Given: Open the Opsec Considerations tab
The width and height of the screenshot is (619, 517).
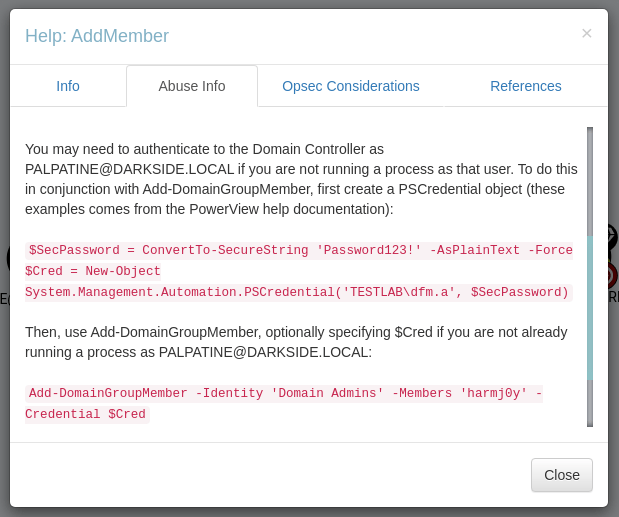Looking at the screenshot, I should (351, 86).
